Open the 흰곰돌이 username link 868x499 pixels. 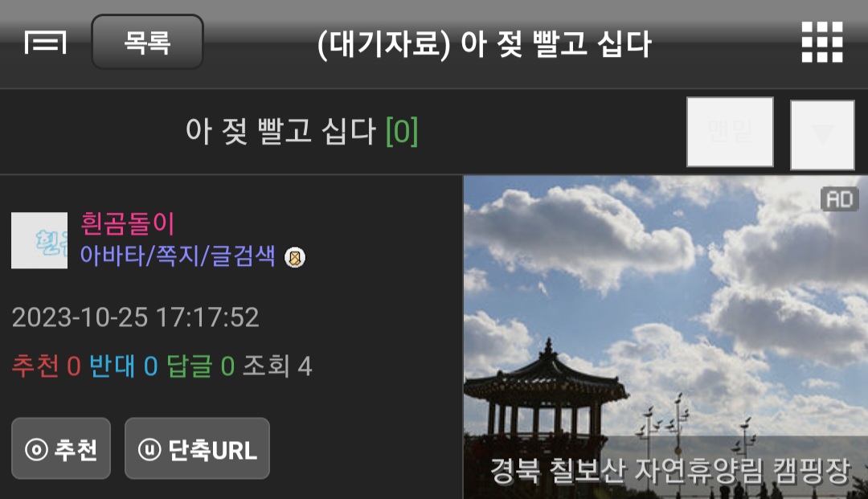127,223
